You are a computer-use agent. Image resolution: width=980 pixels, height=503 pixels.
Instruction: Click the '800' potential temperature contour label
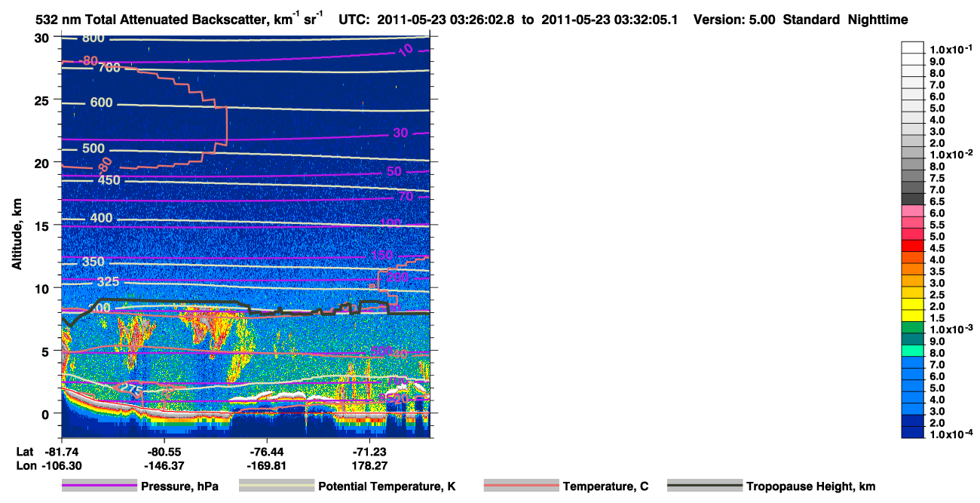tap(93, 38)
